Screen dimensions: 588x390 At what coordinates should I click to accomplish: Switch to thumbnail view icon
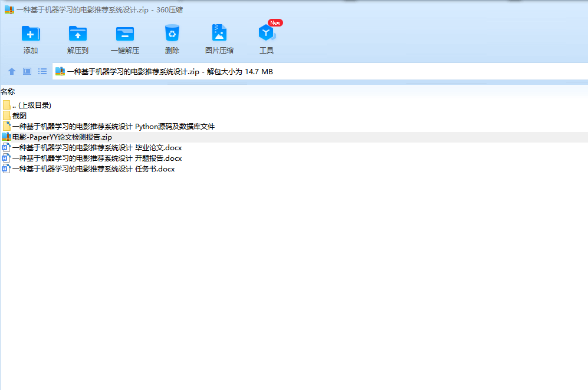tap(27, 71)
